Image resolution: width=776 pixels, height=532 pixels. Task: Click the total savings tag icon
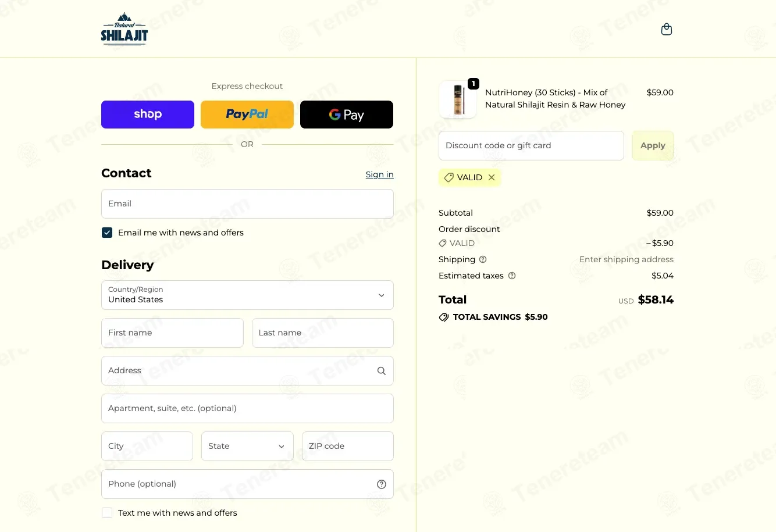pyautogui.click(x=444, y=317)
